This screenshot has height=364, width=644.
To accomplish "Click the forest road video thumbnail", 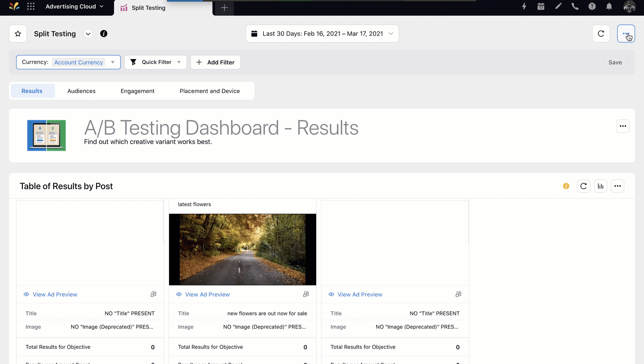I will tap(242, 249).
